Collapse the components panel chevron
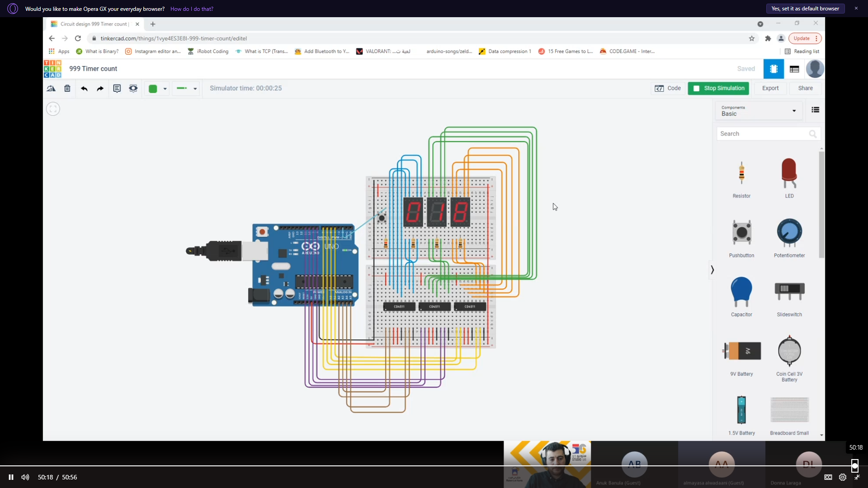This screenshot has height=488, width=868. pos(712,270)
